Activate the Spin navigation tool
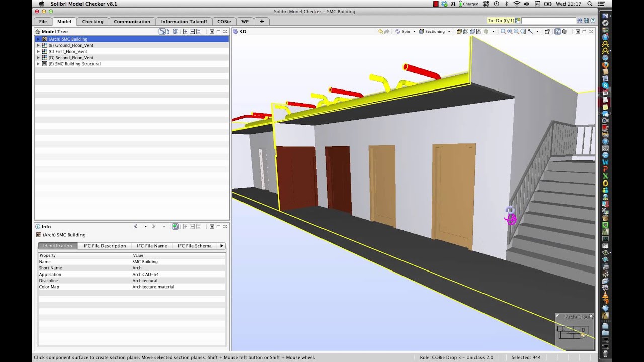The width and height of the screenshot is (644, 362). click(x=403, y=31)
